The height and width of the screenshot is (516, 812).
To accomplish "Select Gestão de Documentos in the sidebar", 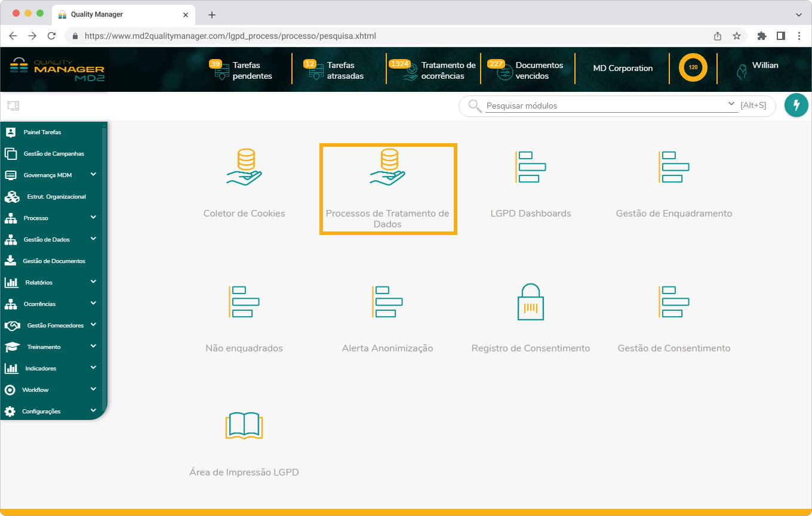I will (x=54, y=261).
